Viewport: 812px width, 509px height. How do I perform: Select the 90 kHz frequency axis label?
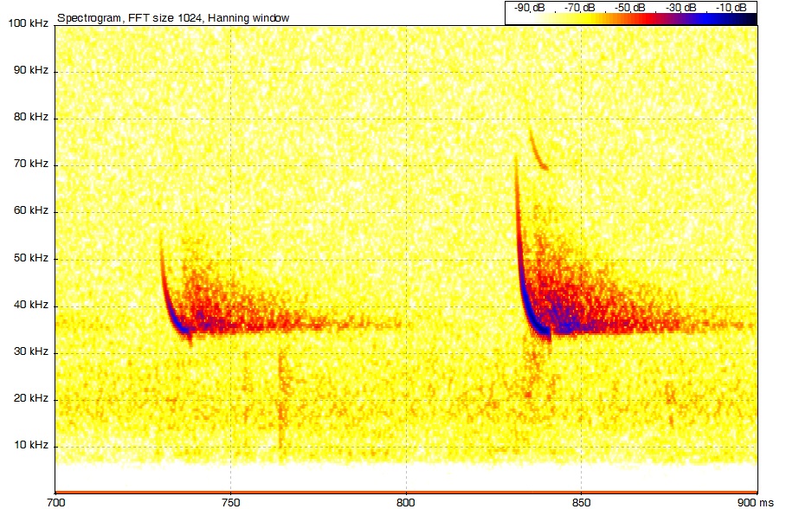click(x=31, y=70)
